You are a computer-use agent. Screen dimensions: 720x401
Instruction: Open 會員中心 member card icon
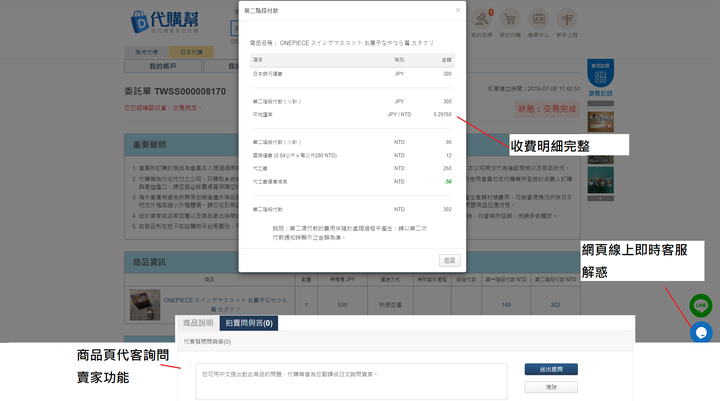[538, 19]
